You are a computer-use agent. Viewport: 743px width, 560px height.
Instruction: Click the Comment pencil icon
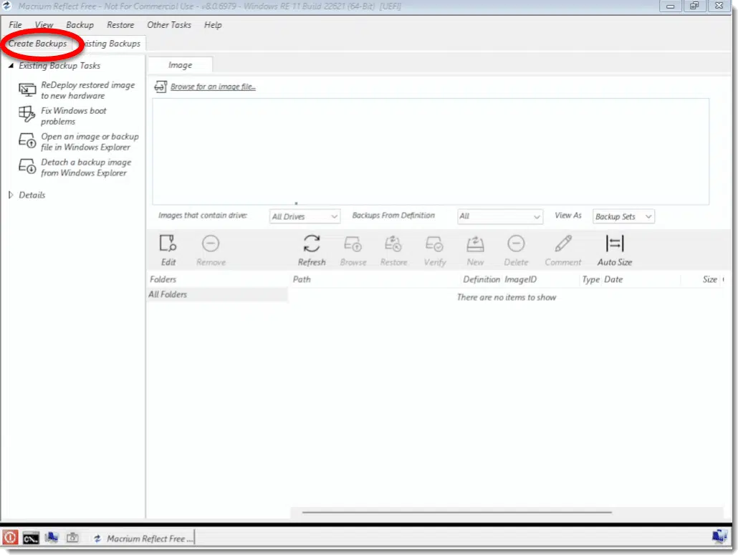pyautogui.click(x=563, y=243)
